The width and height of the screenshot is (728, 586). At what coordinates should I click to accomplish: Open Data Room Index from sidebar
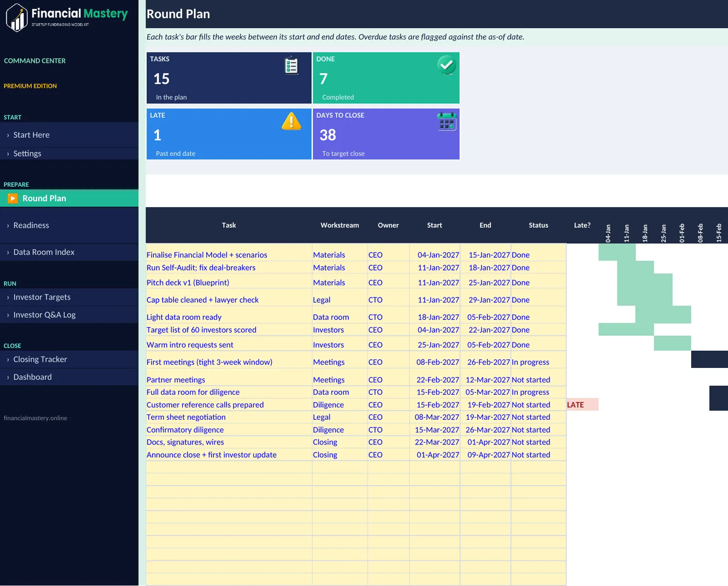point(69,252)
